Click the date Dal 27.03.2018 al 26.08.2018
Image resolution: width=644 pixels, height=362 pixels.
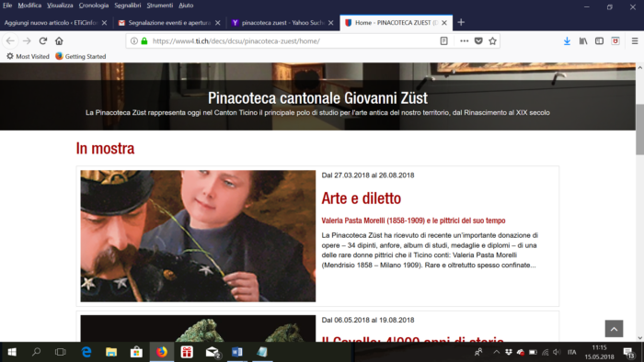[368, 175]
